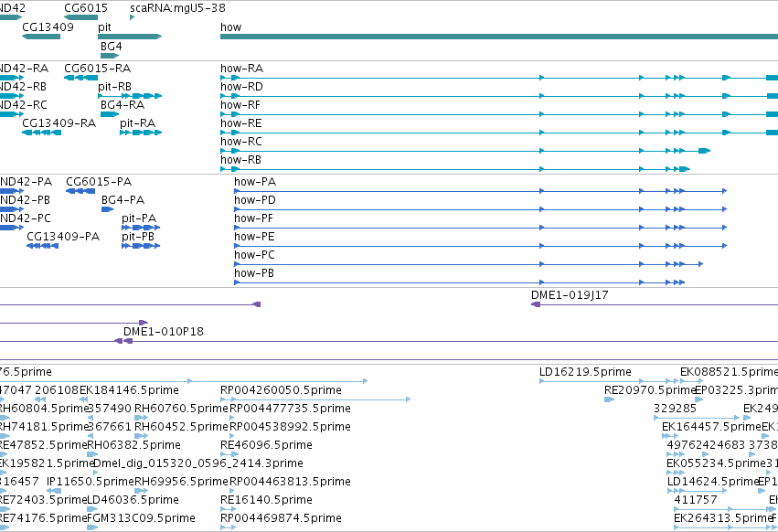The width and height of the screenshot is (778, 532).
Task: Click the 367661 EST label
Action: (x=110, y=427)
